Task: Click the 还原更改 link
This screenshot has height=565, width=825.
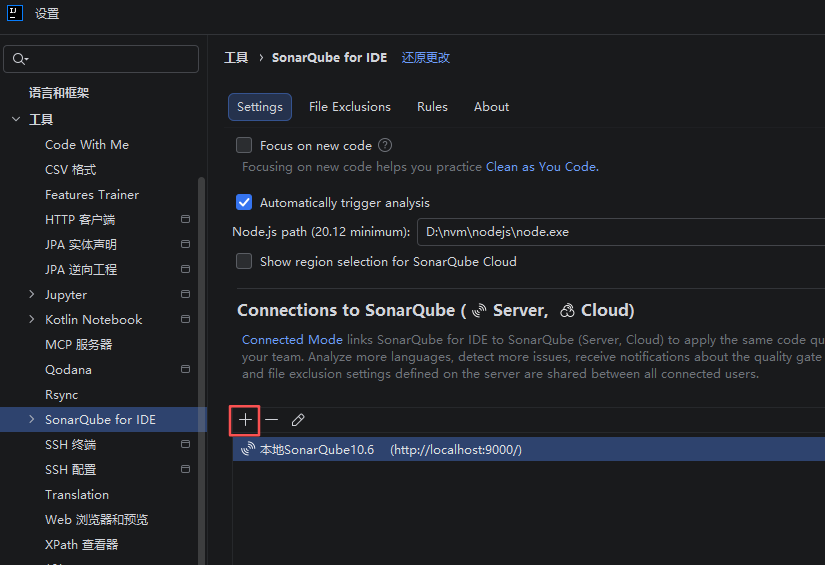Action: 426,58
